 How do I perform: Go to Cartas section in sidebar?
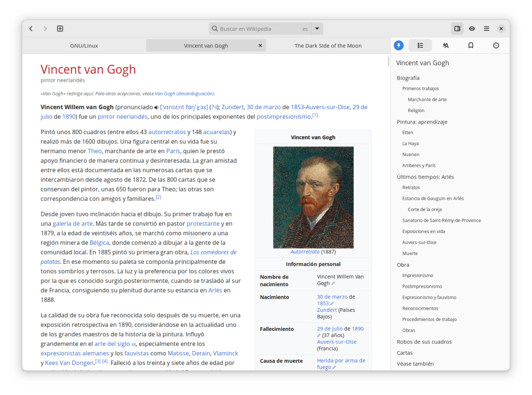[x=404, y=352]
